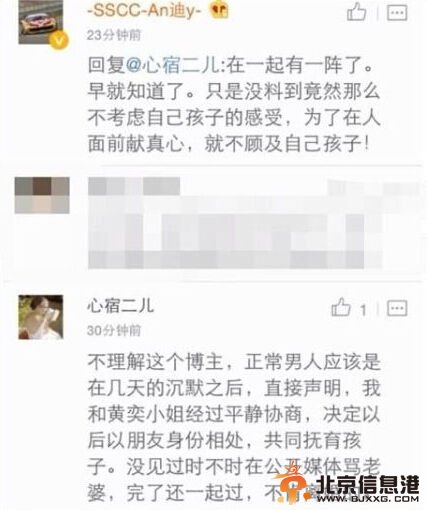
Task: Click the www.bjxxg.com watermark URL
Action: pos(367,499)
